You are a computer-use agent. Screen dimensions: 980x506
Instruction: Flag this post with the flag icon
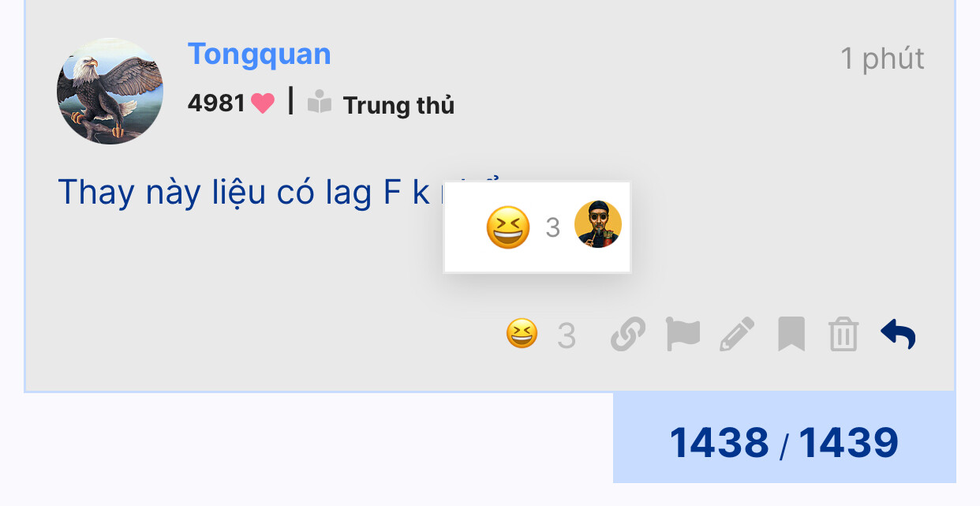(x=683, y=335)
